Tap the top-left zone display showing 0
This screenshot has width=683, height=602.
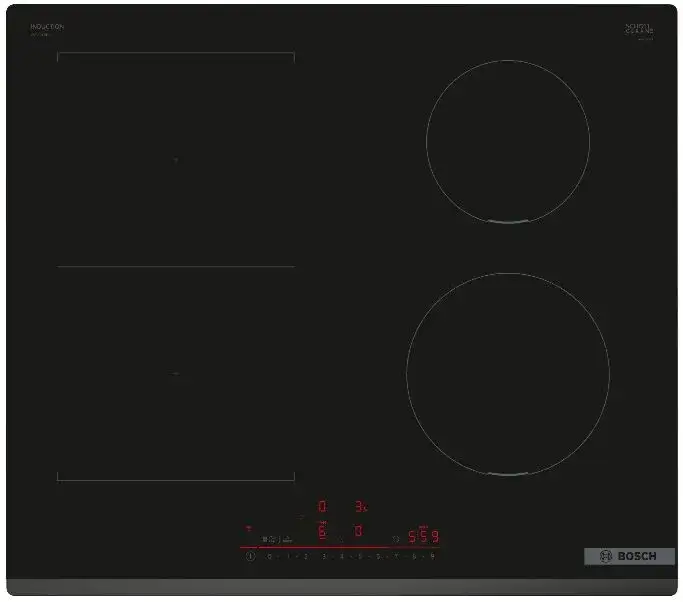322,507
